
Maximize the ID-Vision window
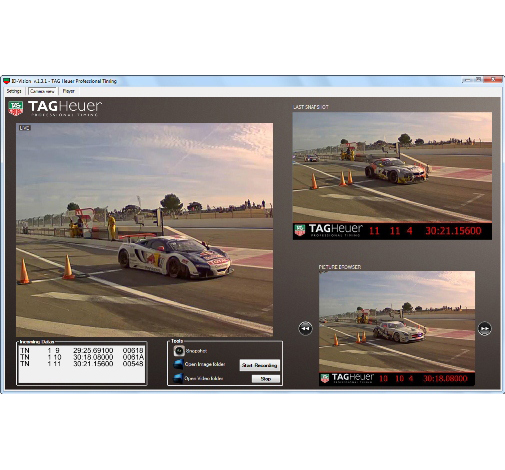point(478,80)
